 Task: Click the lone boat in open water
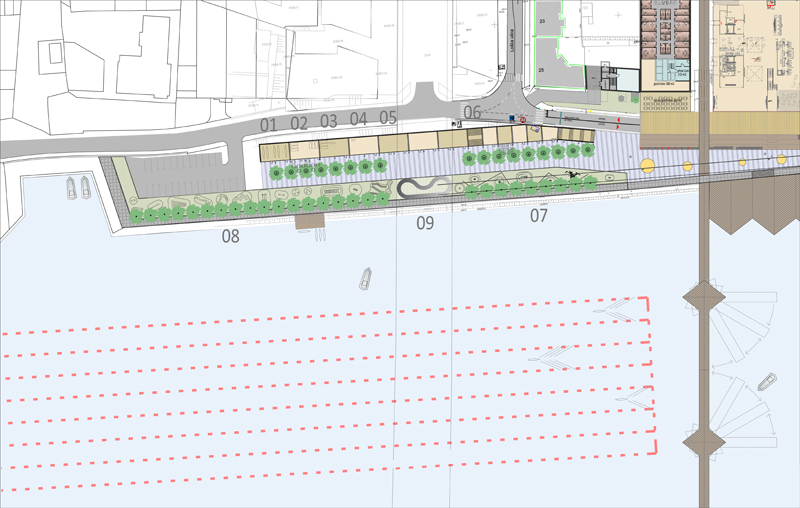tap(366, 277)
